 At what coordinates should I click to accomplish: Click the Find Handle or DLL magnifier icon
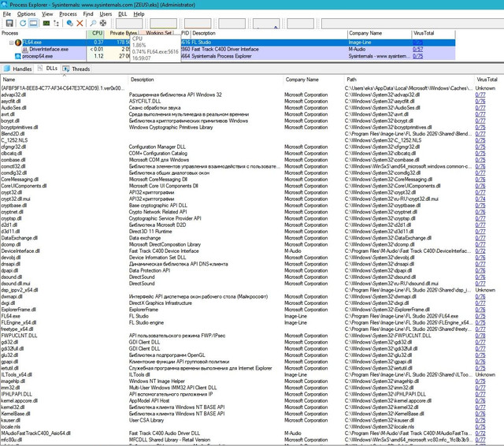point(93,23)
